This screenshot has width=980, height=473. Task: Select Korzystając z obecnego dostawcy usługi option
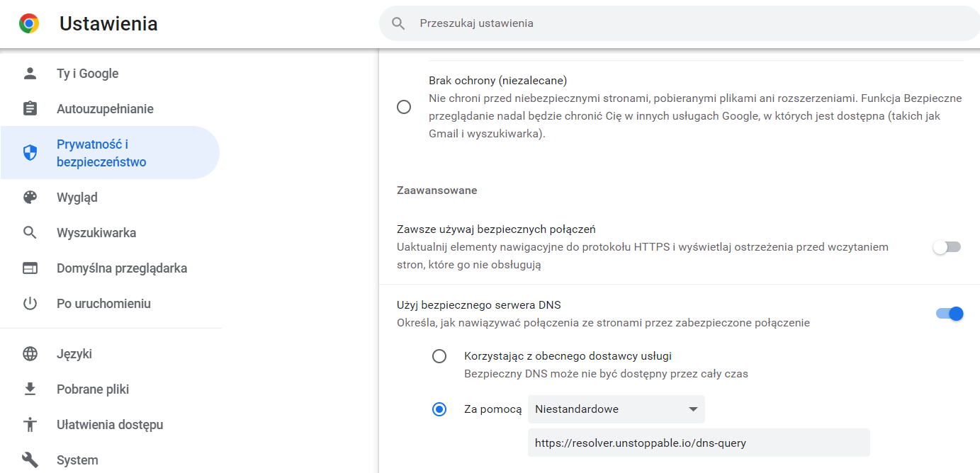439,356
